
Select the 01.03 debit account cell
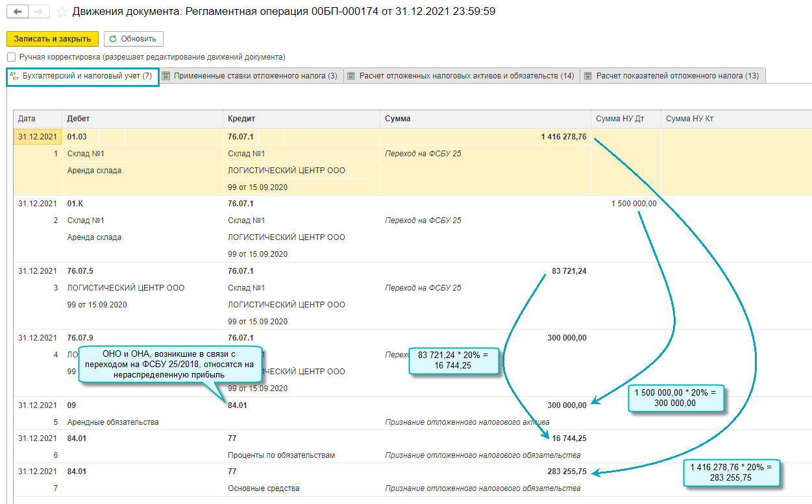pos(77,137)
